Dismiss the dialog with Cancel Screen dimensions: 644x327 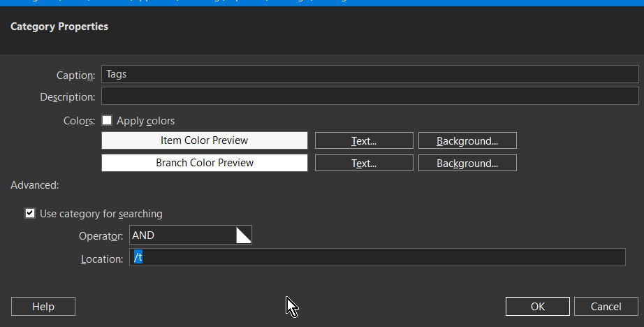coord(606,307)
